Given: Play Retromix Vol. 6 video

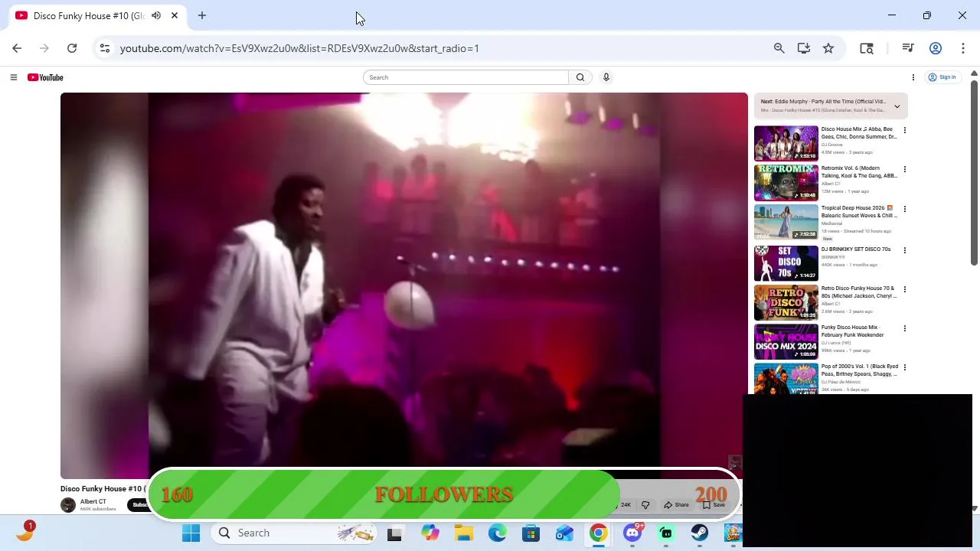Looking at the screenshot, I should pos(786,182).
